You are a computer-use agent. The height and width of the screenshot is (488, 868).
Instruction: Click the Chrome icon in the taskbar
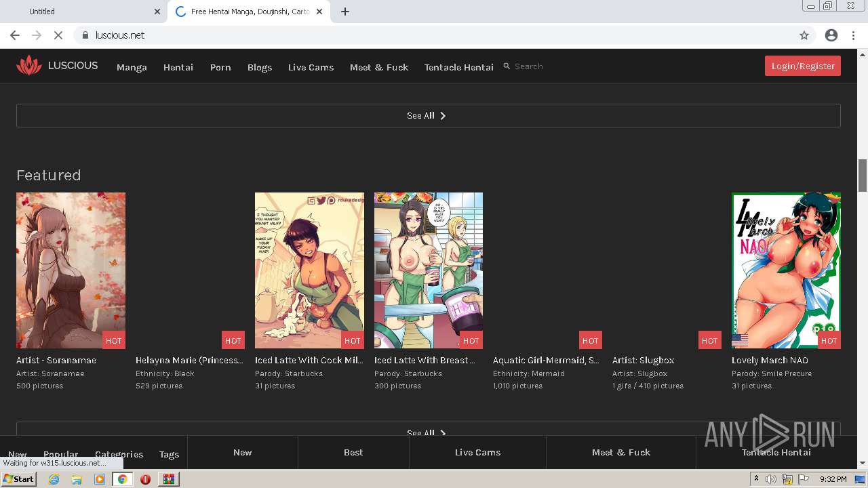tap(123, 479)
